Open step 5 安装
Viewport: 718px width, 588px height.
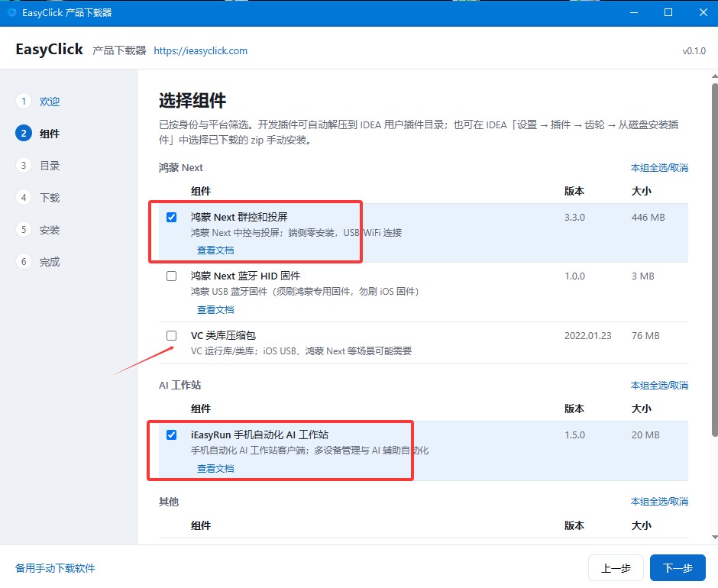point(38,229)
